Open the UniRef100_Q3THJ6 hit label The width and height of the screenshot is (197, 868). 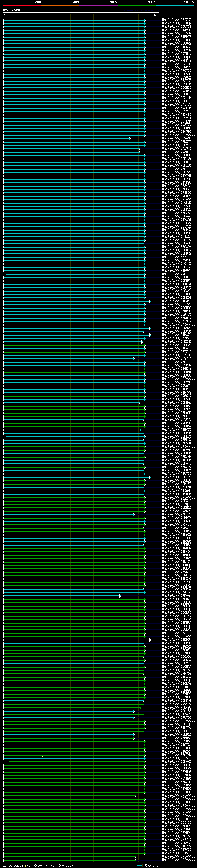coord(177,819)
